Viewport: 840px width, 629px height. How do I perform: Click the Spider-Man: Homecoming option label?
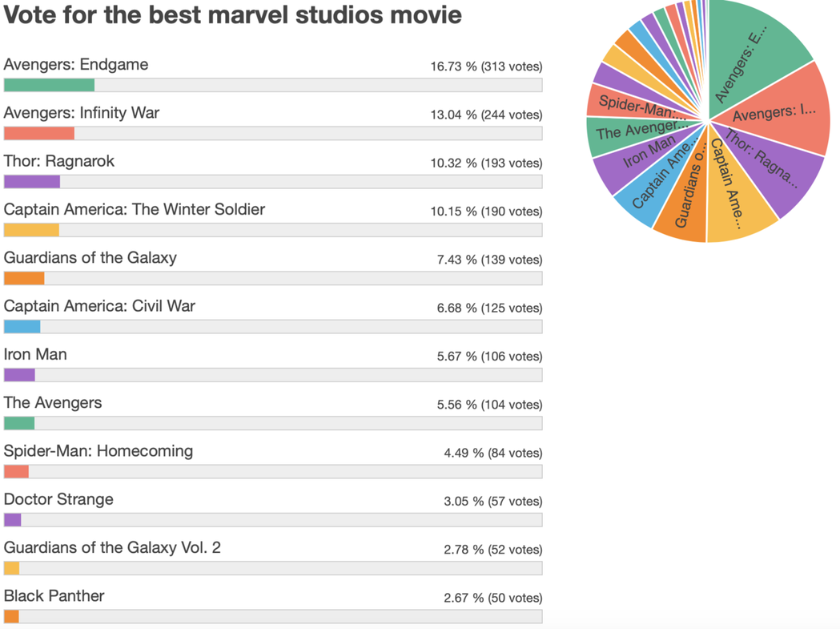98,451
